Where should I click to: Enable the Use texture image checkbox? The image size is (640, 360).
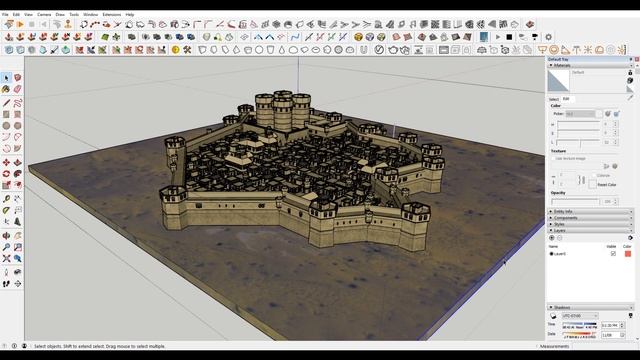pos(554,158)
